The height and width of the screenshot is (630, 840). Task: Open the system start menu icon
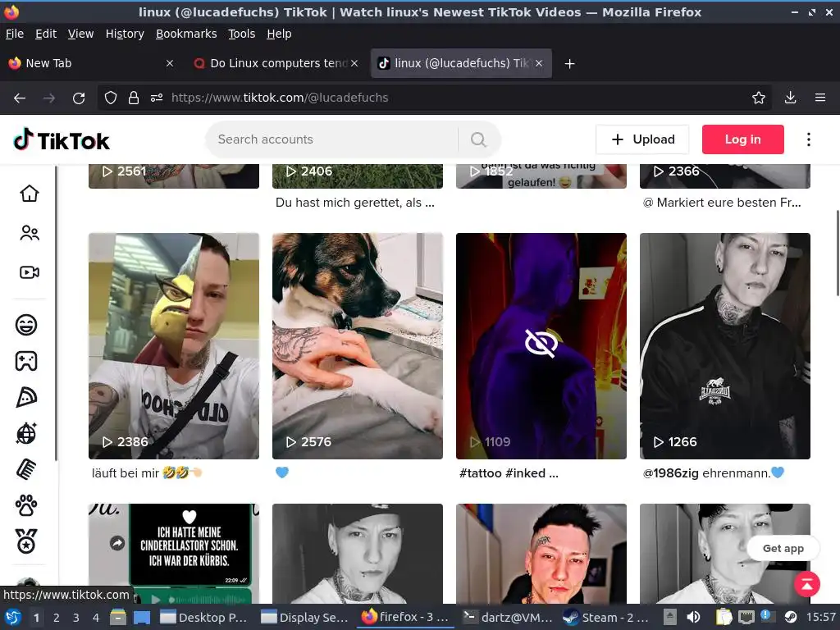(13, 617)
